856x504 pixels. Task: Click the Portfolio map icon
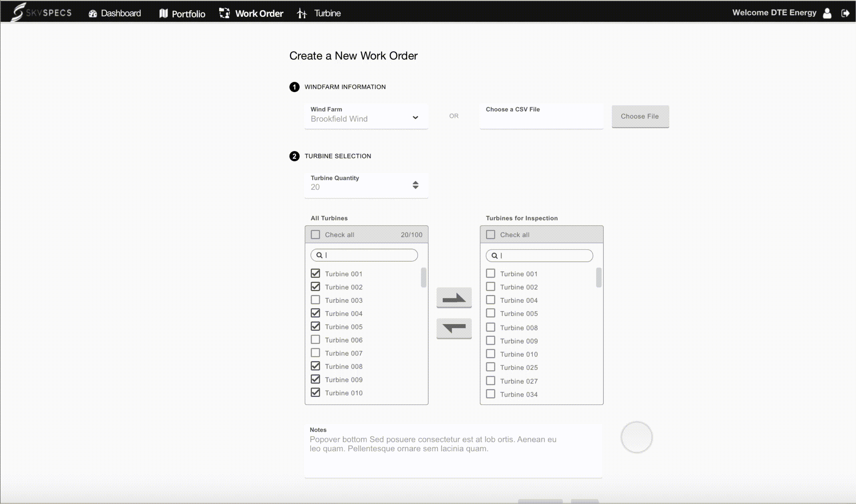click(x=163, y=13)
